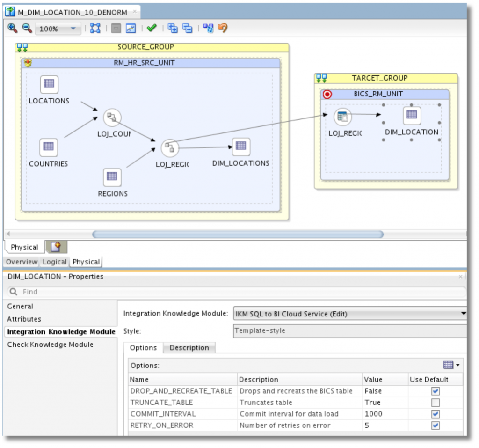The width and height of the screenshot is (479, 448).
Task: Click the Find search field in Properties
Action: [x=237, y=292]
